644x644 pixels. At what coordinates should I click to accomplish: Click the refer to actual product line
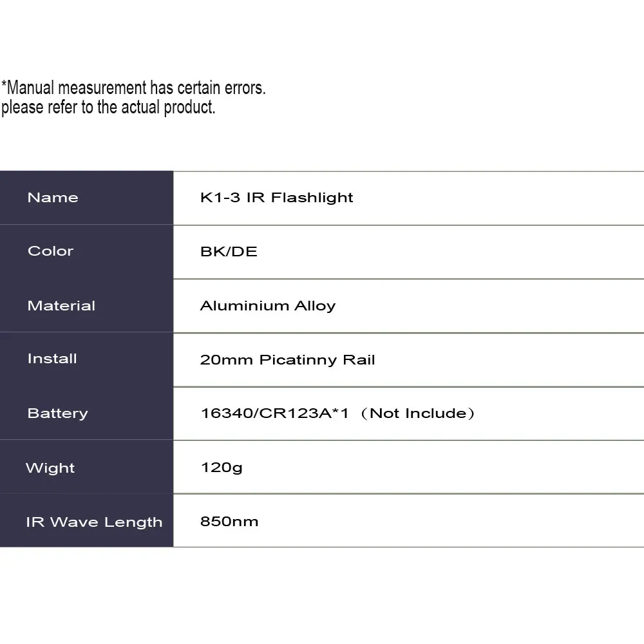[108, 107]
